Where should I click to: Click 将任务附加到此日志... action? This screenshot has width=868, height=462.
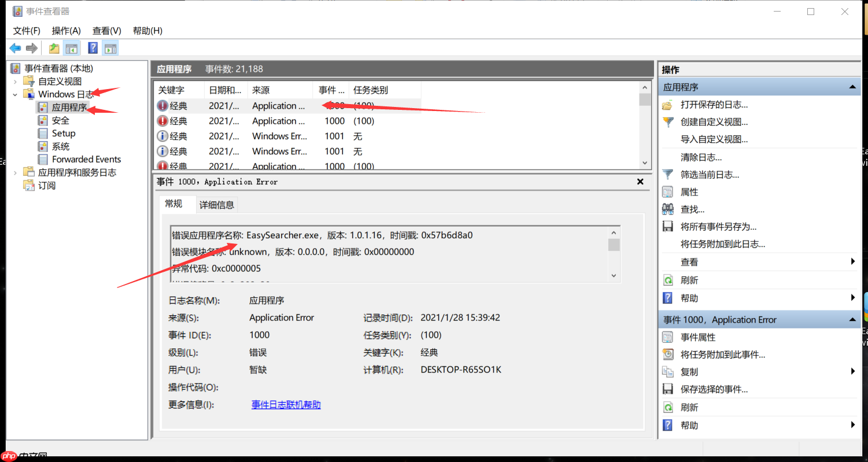723,245
